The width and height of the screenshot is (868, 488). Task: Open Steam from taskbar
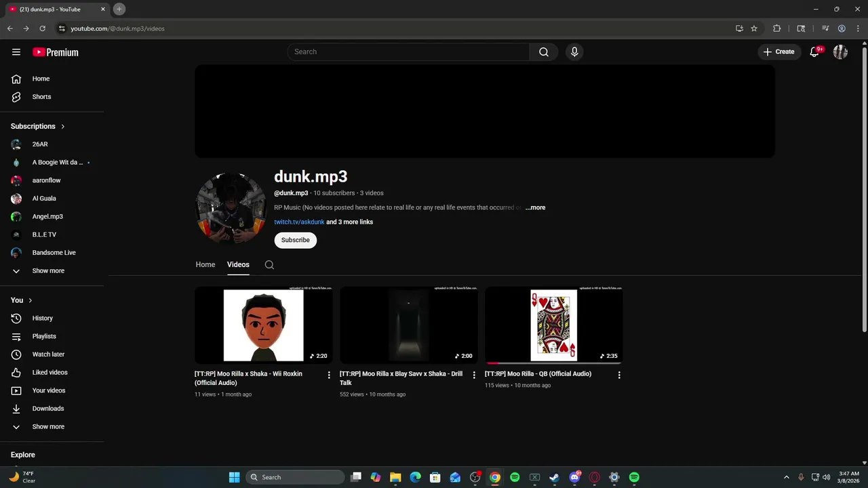pyautogui.click(x=555, y=477)
